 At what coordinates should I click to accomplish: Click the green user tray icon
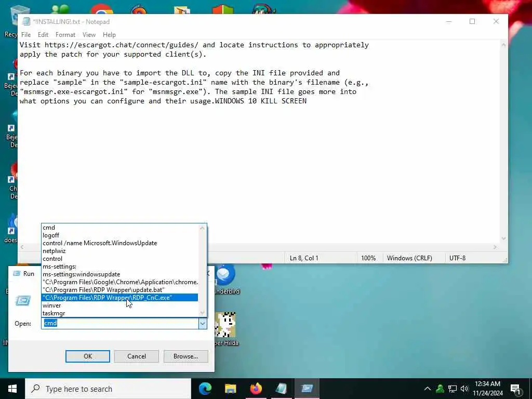click(x=440, y=389)
